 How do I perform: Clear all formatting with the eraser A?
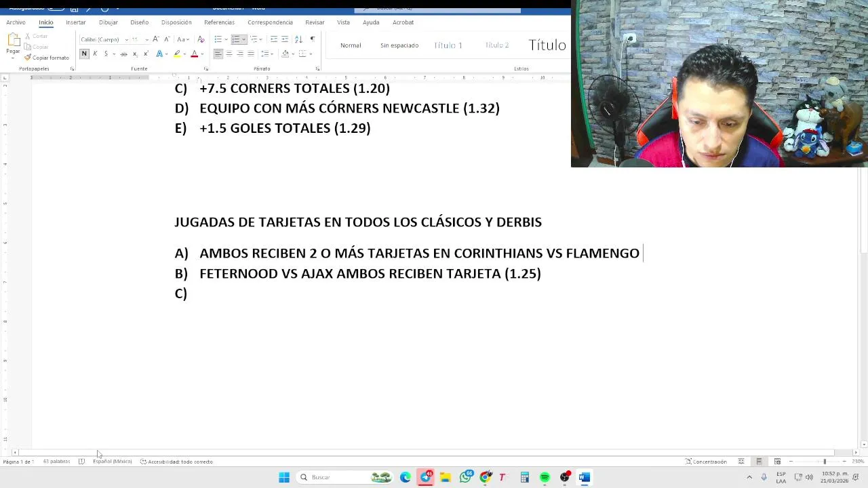click(x=201, y=39)
